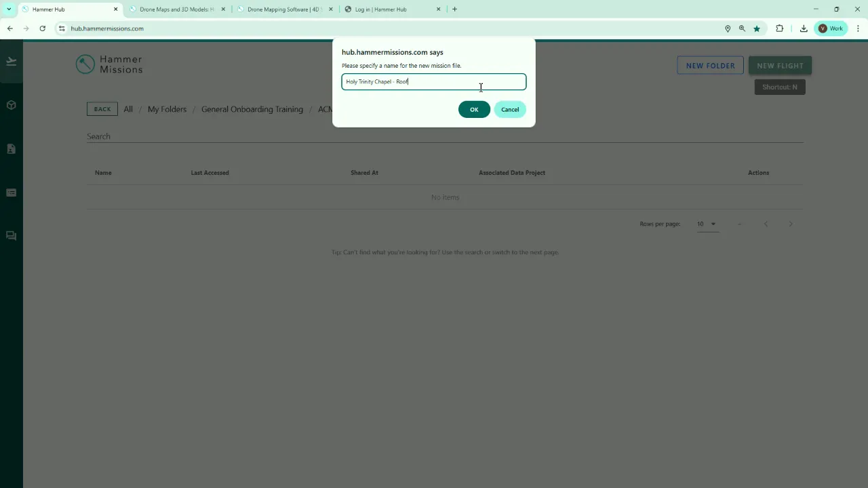Open the tab search dropdown arrow
Screen dimensions: 868x488
coord(9,9)
